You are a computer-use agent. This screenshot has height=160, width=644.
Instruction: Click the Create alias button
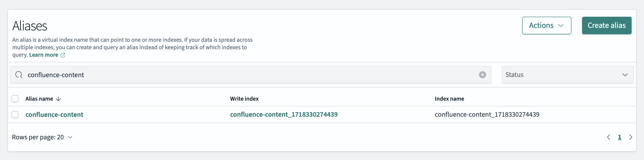[x=606, y=25]
